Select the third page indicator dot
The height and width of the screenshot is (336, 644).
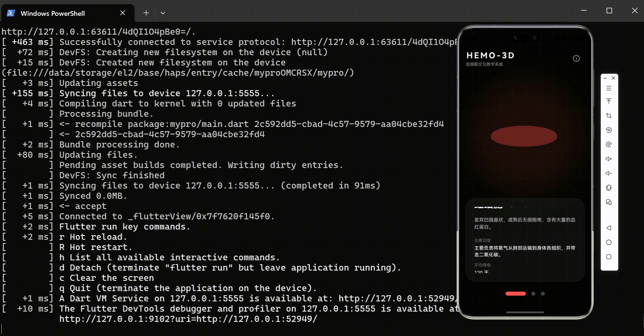point(543,294)
